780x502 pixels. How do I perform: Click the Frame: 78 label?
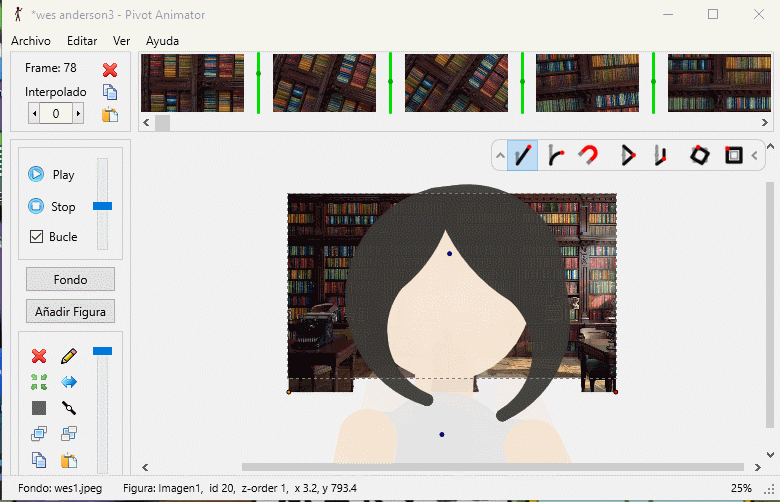click(51, 68)
